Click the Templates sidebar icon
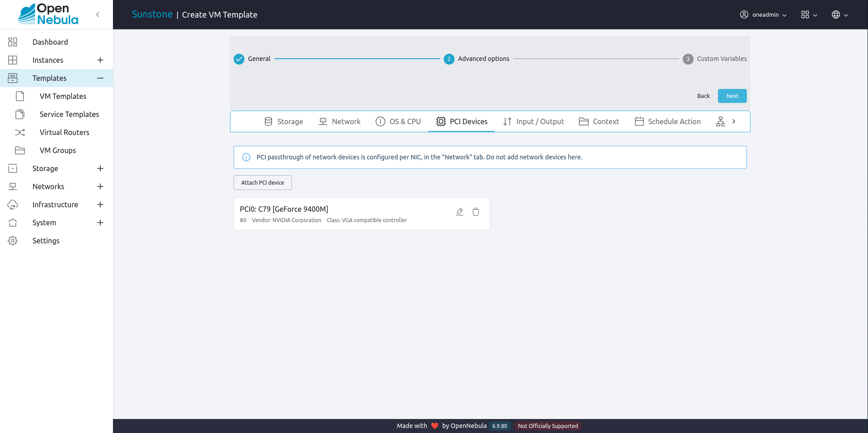This screenshot has width=868, height=433. pyautogui.click(x=13, y=78)
